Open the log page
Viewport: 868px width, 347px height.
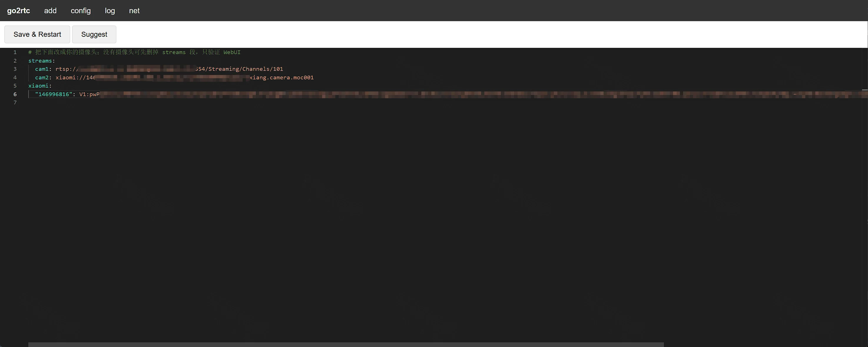pyautogui.click(x=110, y=10)
